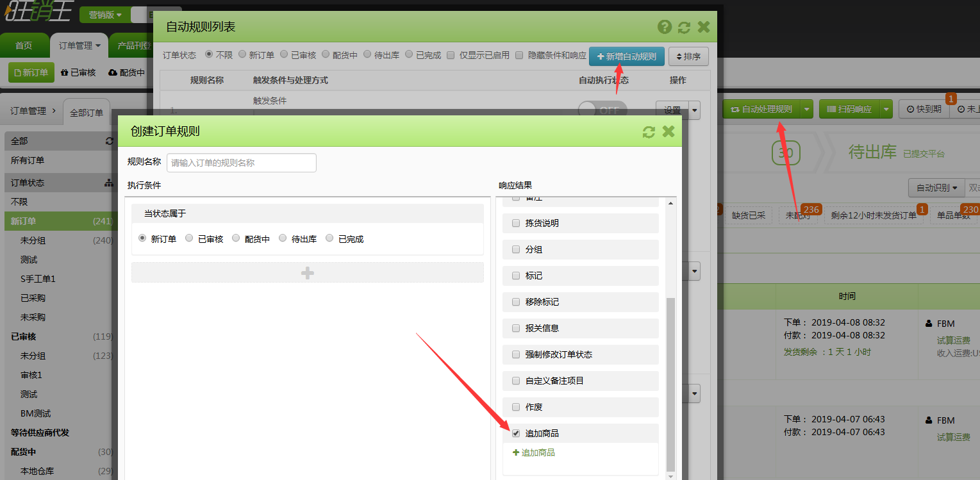Click 排序 sort button
This screenshot has width=980, height=480.
[x=688, y=56]
